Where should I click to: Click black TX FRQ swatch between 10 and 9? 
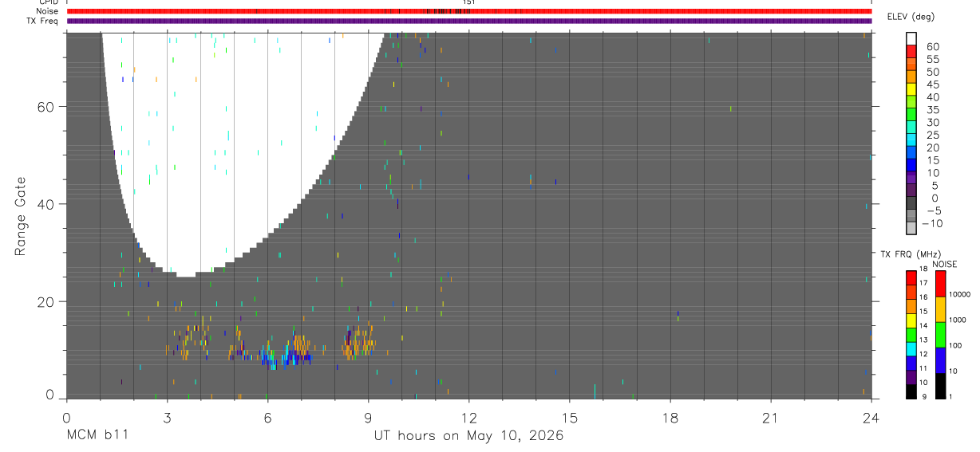[x=911, y=391]
